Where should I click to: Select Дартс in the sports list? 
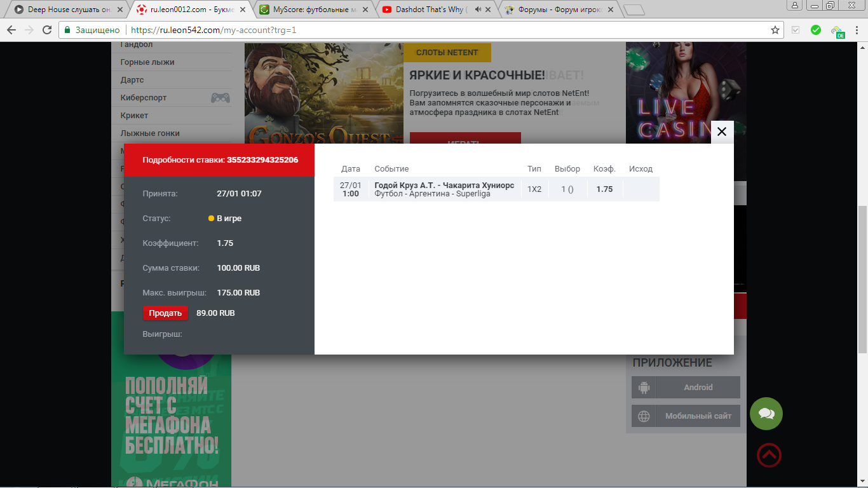pyautogui.click(x=132, y=80)
